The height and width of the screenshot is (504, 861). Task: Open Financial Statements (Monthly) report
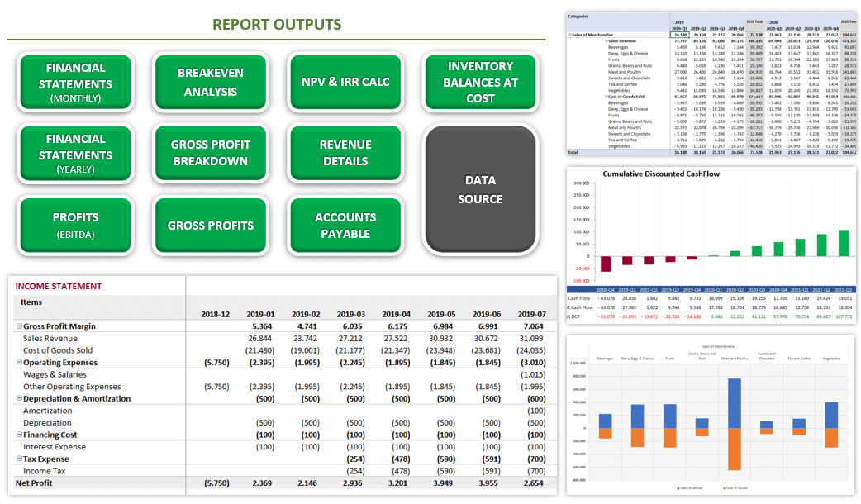pyautogui.click(x=75, y=83)
